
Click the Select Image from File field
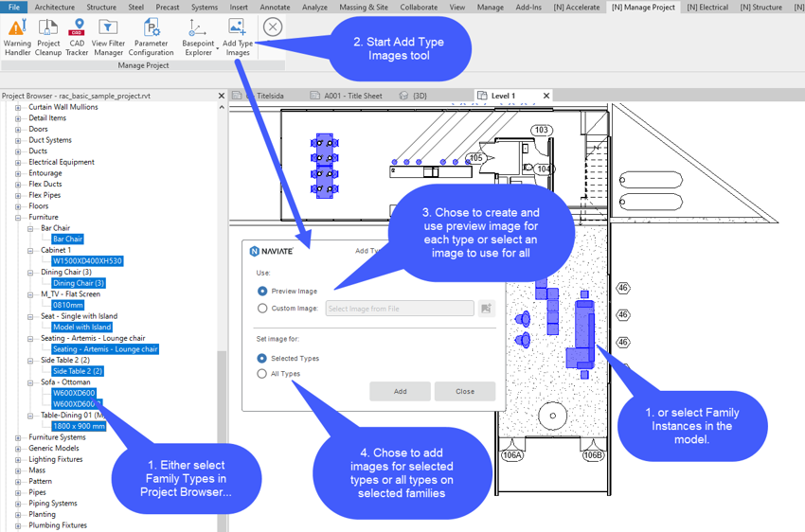(400, 309)
